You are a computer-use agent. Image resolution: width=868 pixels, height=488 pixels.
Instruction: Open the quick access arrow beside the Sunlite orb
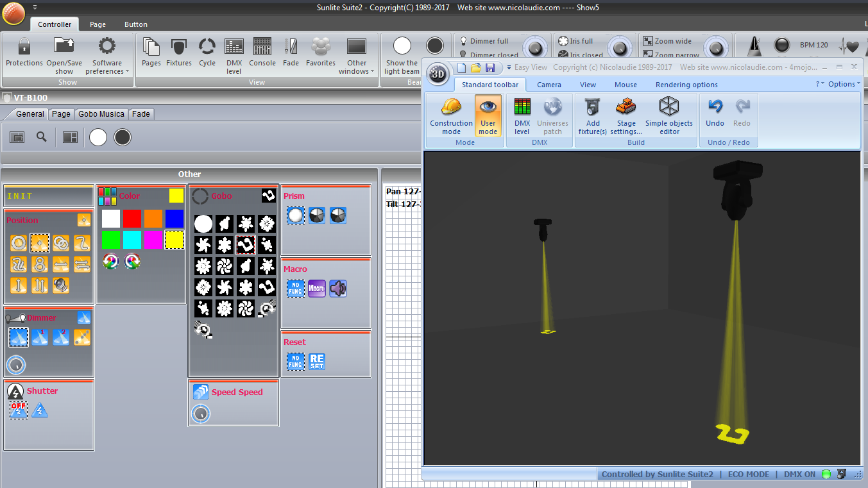pyautogui.click(x=35, y=8)
